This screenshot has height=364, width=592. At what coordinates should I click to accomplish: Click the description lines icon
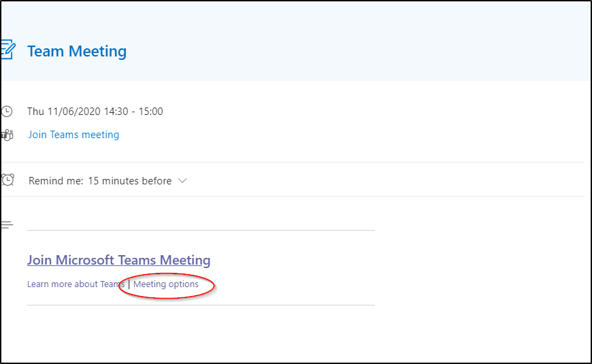[x=7, y=225]
